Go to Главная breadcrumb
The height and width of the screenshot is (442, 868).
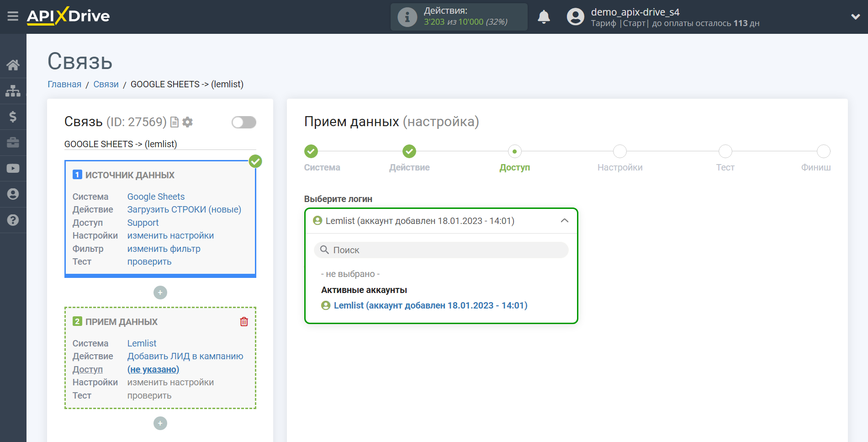coord(64,84)
